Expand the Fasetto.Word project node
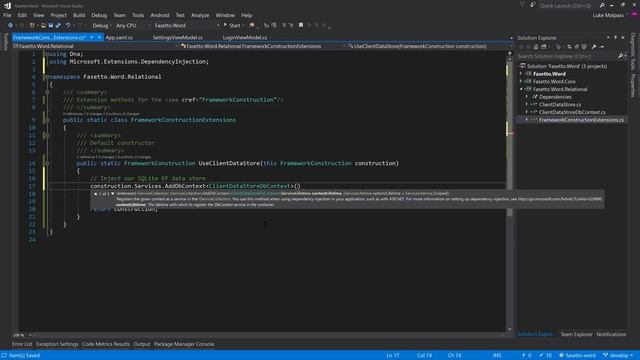Viewport: 640px width, 360px height. [521, 74]
